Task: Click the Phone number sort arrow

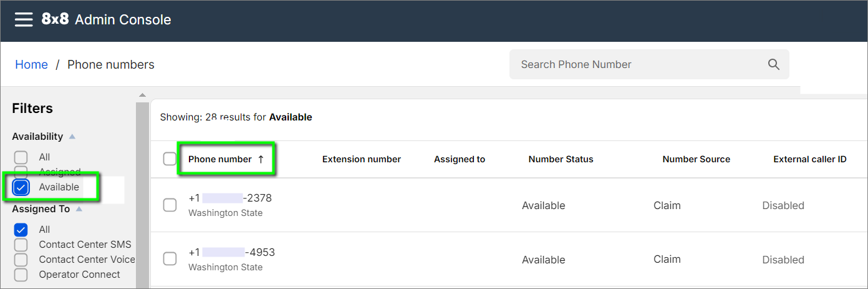Action: pos(261,159)
